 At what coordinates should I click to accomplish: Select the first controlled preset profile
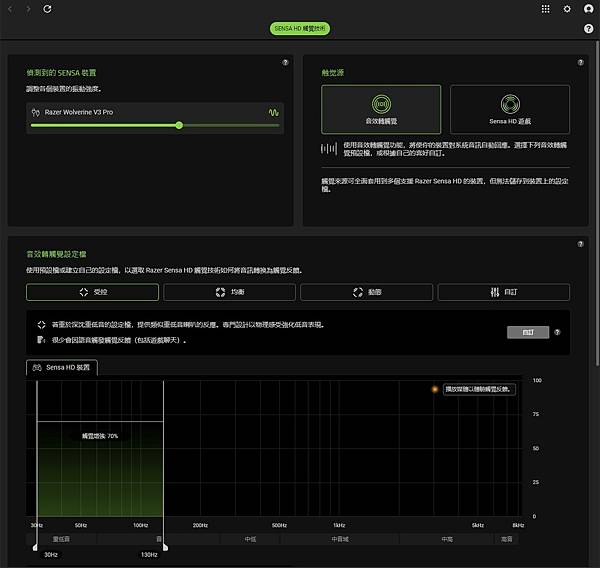click(x=93, y=292)
